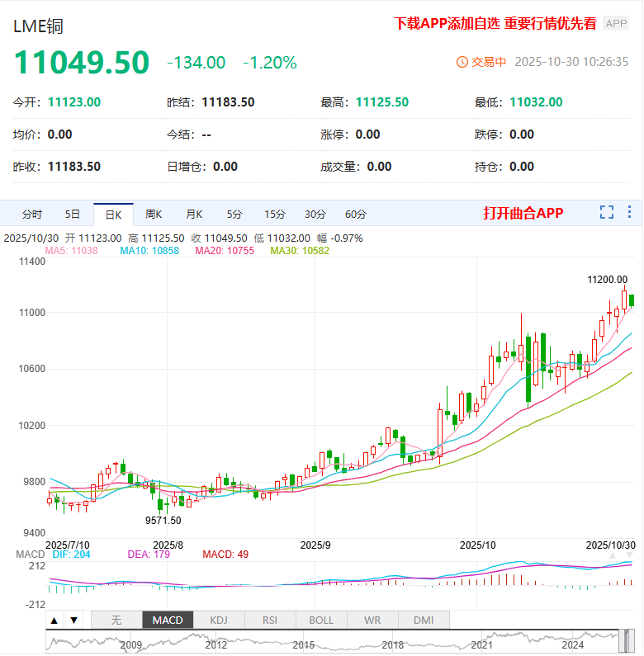This screenshot has width=644, height=656.
Task: Switch to the 5日 tab
Action: [x=73, y=215]
